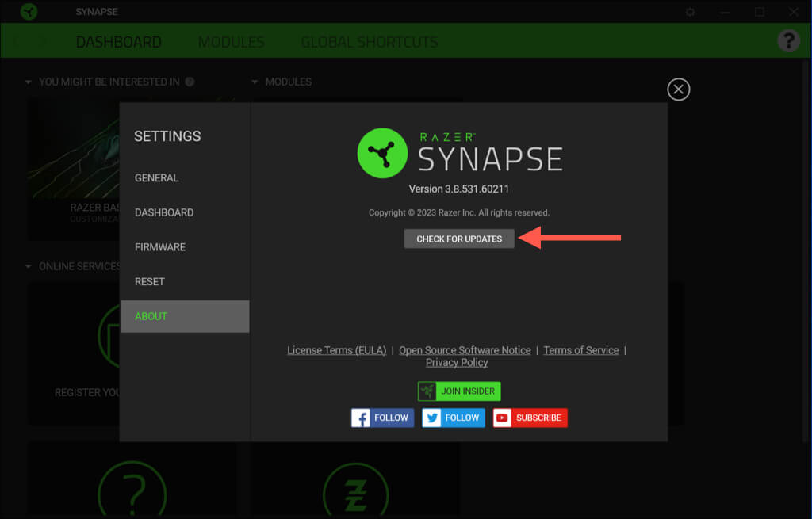Open the help question mark icon
812x519 pixels.
[x=789, y=40]
